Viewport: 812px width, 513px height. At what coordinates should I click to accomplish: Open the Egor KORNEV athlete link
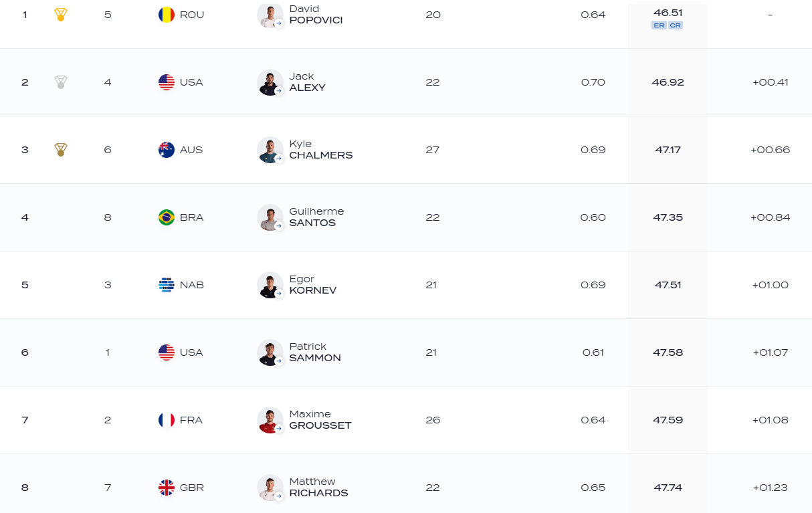point(313,285)
